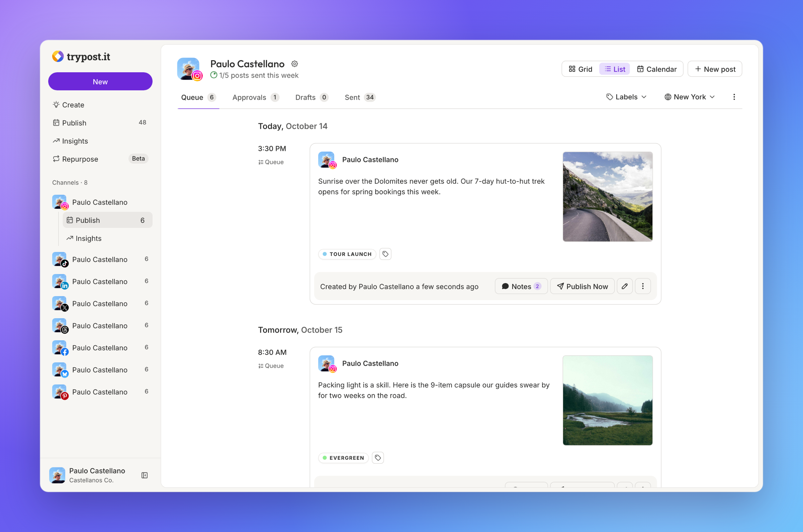Open the New York timezone dropdown
Image resolution: width=803 pixels, height=532 pixels.
pos(689,97)
